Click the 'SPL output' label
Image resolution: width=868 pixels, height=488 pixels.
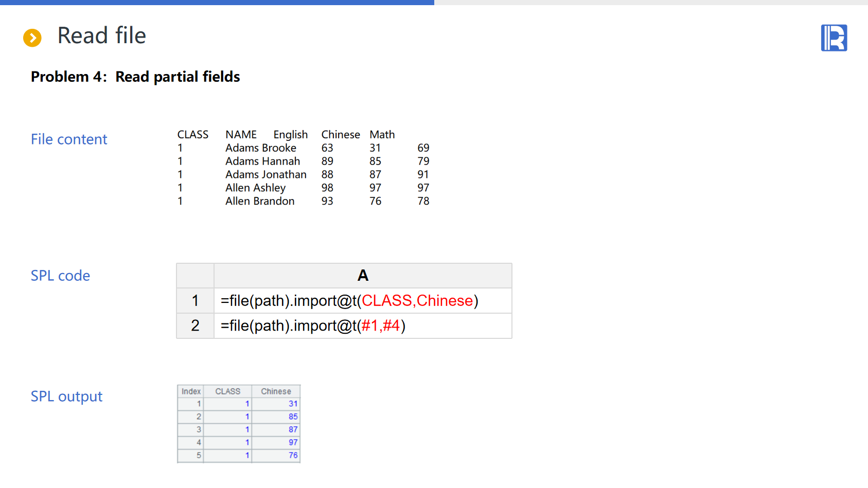(x=66, y=396)
